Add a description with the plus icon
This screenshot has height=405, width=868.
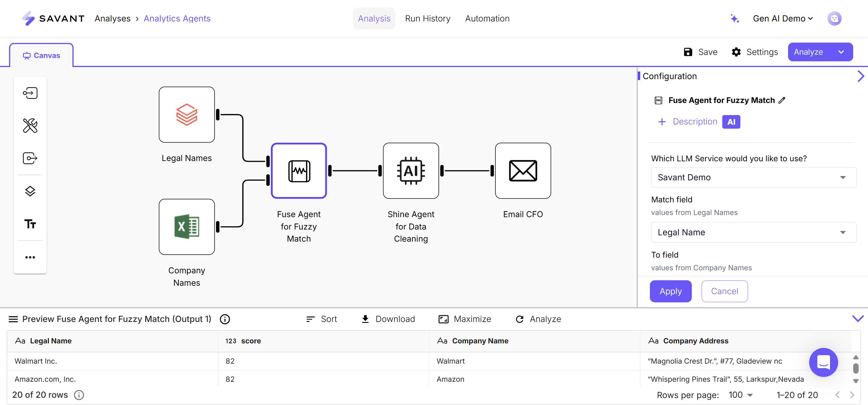(662, 122)
